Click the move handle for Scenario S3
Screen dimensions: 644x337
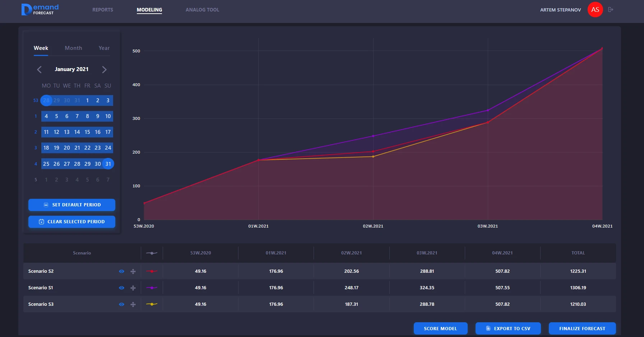coord(133,304)
